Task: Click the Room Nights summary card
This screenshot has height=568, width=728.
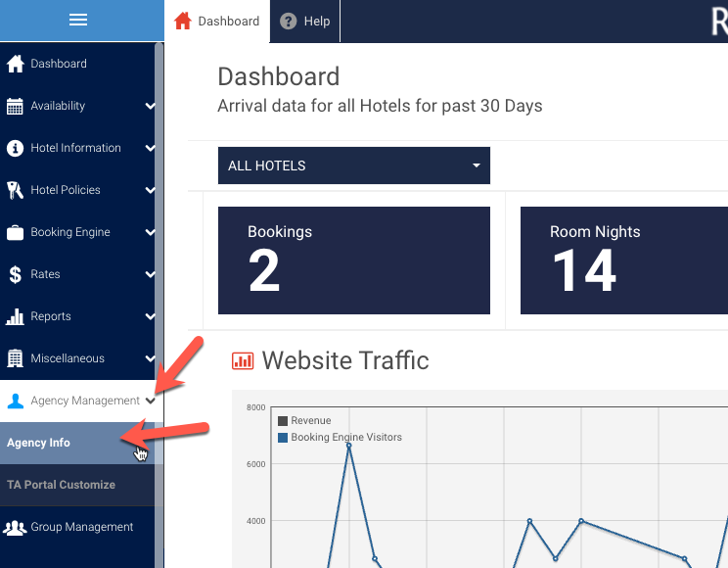Action: (624, 260)
